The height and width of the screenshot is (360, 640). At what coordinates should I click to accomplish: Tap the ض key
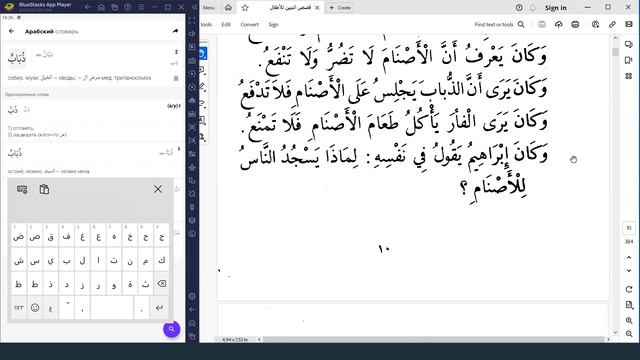pyautogui.click(x=18, y=236)
